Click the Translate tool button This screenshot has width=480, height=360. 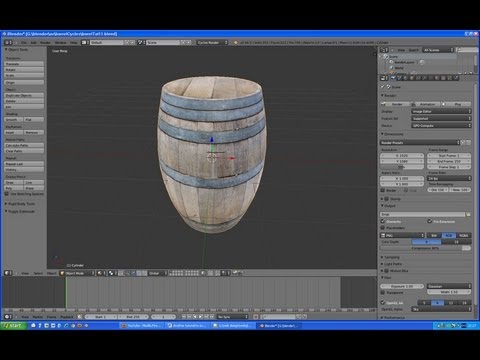24,64
